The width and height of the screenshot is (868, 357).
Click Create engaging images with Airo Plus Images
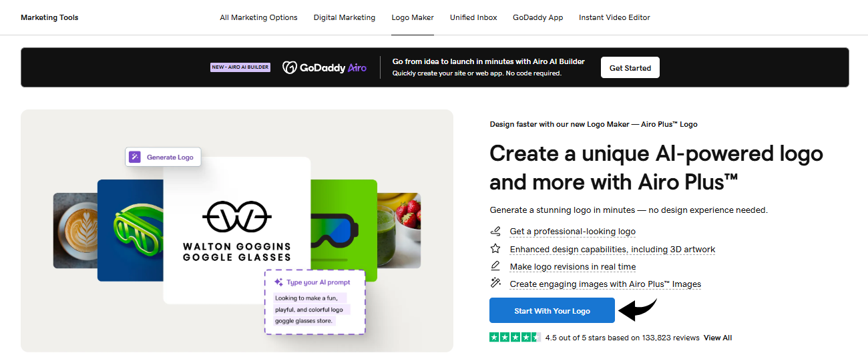tap(605, 284)
